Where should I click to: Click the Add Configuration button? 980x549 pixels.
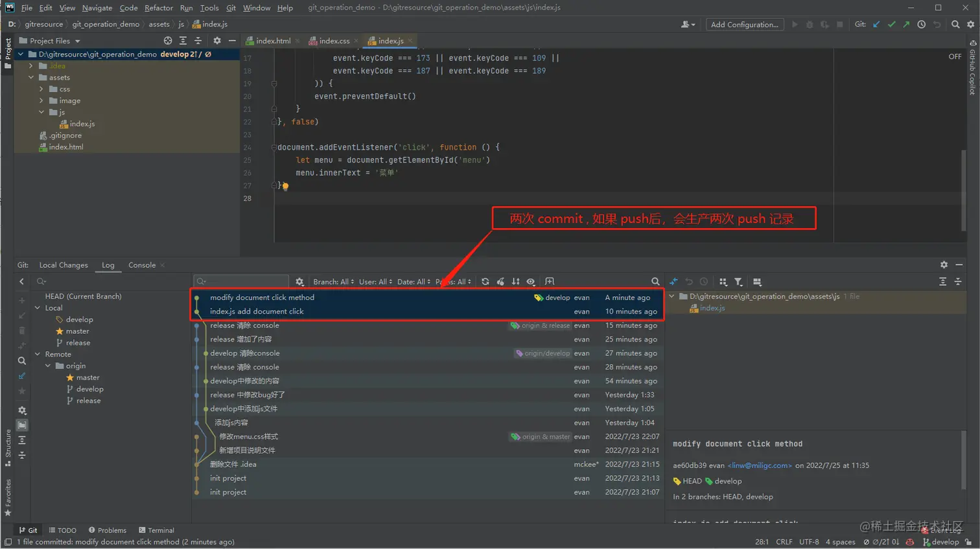tap(744, 24)
